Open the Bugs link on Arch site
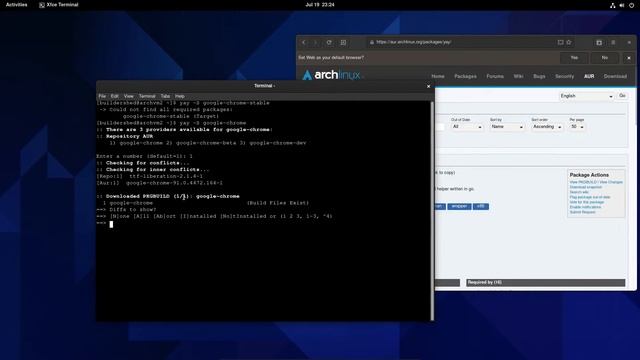This screenshot has height=360, width=640. [539, 76]
